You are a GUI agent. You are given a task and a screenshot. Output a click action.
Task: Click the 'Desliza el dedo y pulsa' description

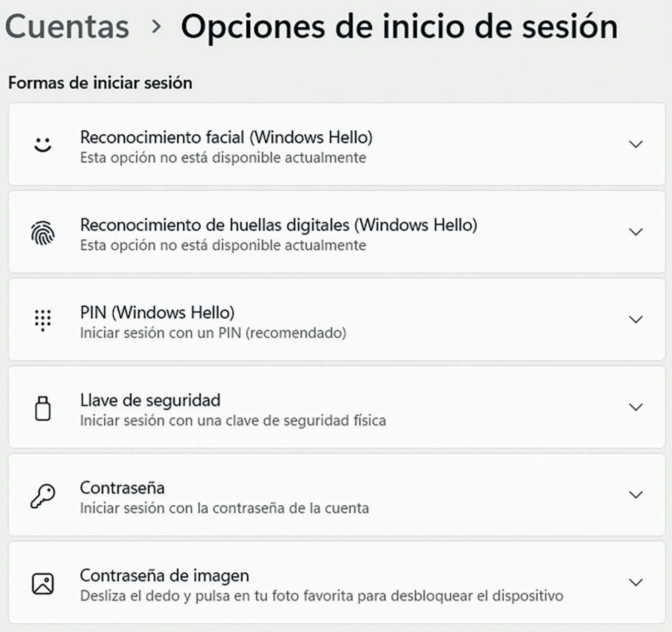pos(321,596)
